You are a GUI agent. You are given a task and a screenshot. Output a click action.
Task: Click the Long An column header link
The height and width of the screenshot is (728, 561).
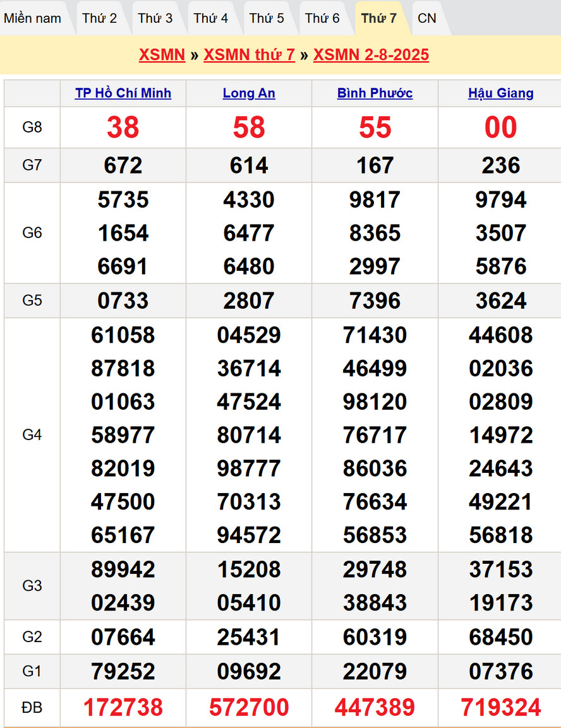click(249, 93)
